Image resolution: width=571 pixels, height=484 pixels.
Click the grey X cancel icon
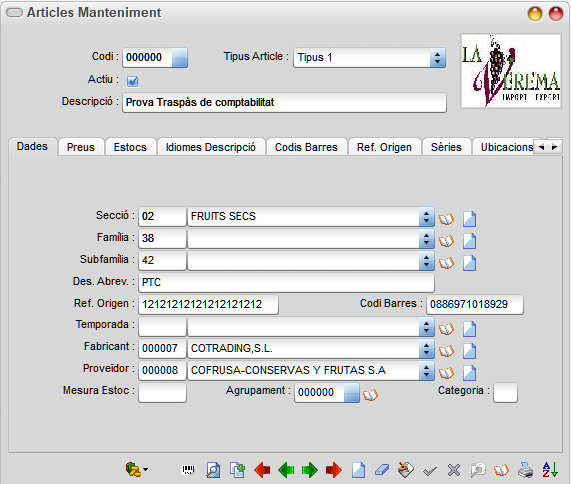pyautogui.click(x=454, y=470)
